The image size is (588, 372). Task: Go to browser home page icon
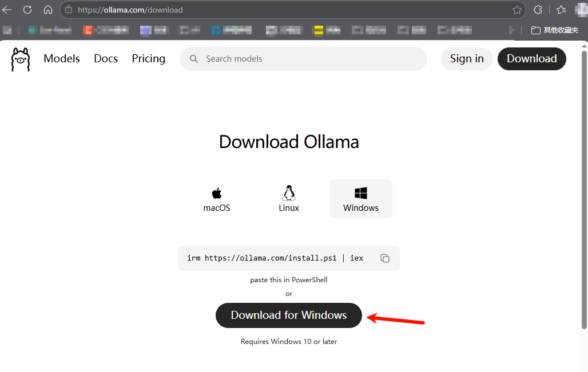(48, 10)
